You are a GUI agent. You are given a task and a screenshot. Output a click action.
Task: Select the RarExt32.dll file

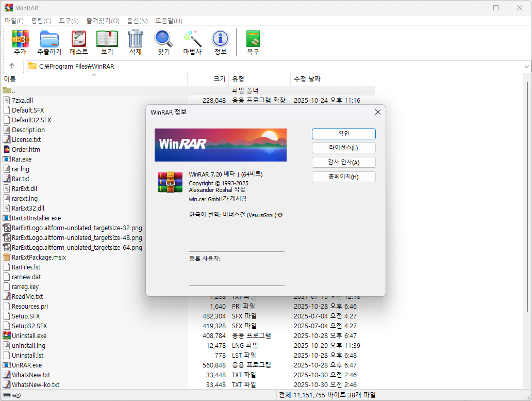pos(28,208)
